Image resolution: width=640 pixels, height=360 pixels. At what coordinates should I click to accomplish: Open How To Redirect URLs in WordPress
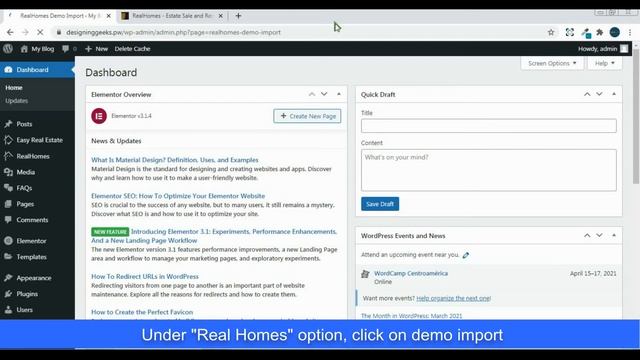[x=145, y=276]
